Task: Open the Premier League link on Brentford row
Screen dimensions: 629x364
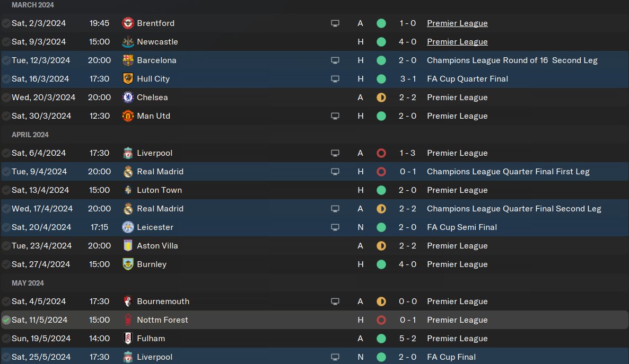Action: 457,23
